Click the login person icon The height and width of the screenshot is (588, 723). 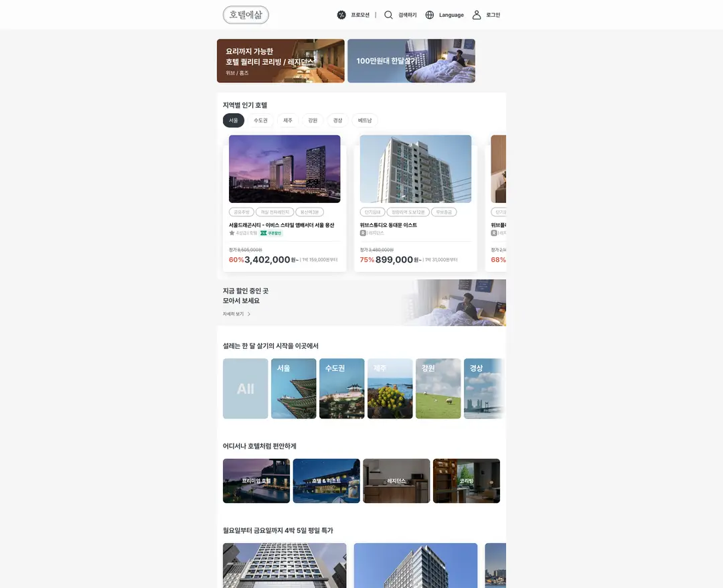tap(477, 15)
